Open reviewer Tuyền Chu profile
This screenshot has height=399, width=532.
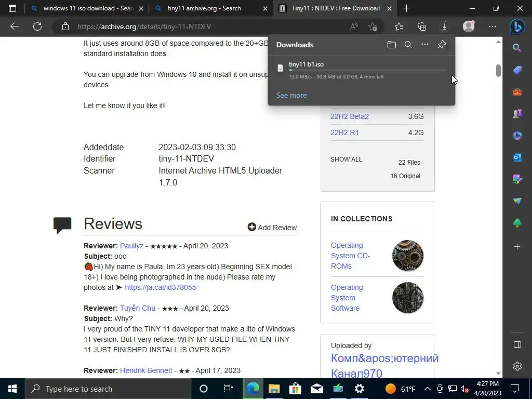(x=137, y=308)
